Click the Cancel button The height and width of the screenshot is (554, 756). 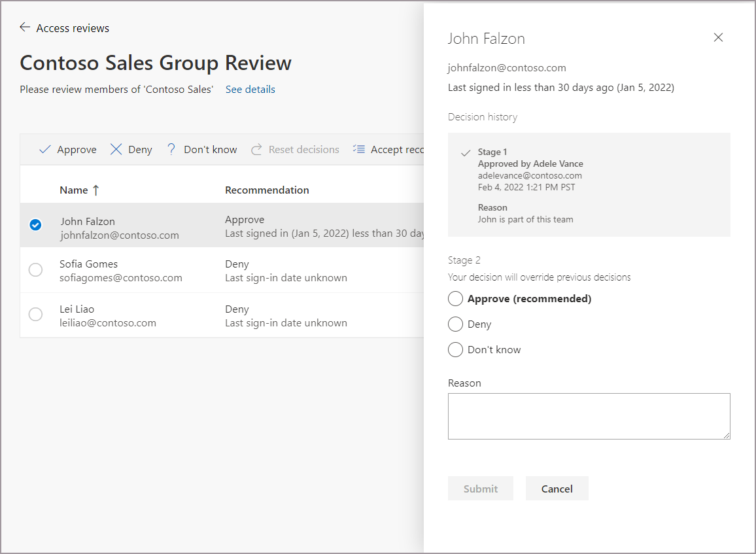click(x=557, y=489)
